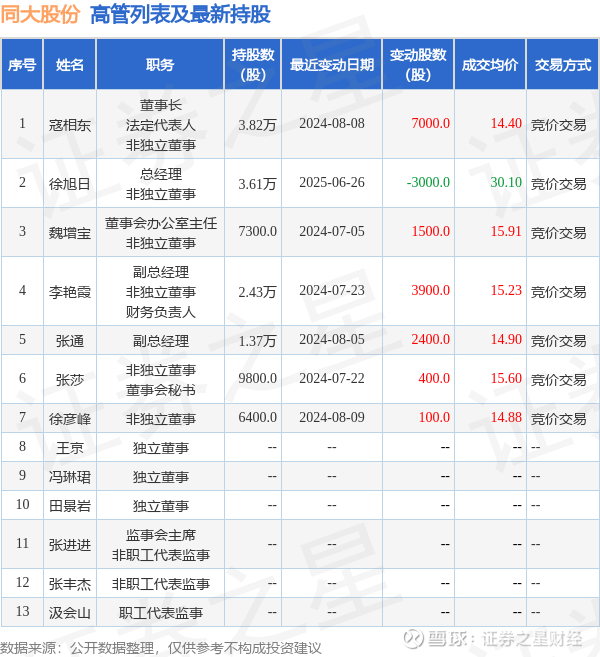The width and height of the screenshot is (600, 657).
Task: Click the date 2024-08-09
Action: pos(331,417)
